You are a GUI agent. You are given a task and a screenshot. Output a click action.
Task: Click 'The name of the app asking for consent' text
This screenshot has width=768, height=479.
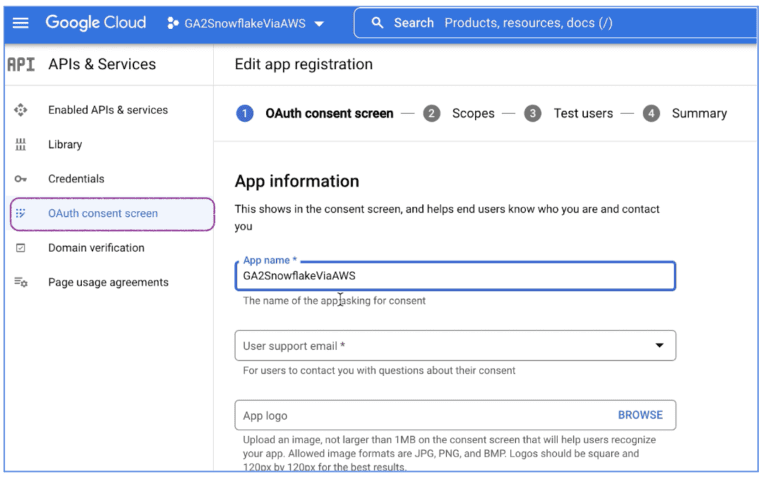click(334, 301)
